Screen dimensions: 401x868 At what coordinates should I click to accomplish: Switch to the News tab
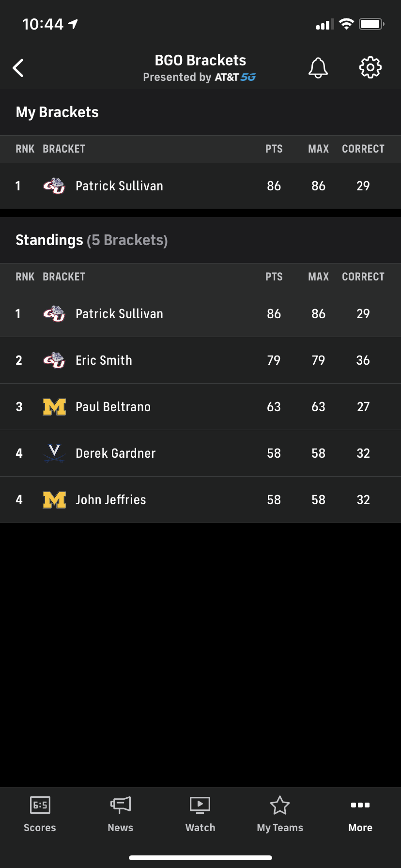120,815
